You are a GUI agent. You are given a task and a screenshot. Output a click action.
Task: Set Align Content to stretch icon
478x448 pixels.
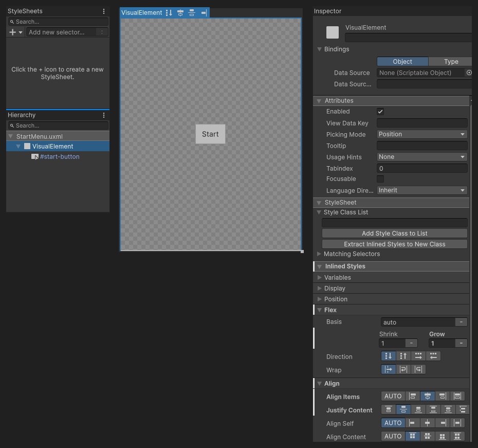tap(457, 436)
